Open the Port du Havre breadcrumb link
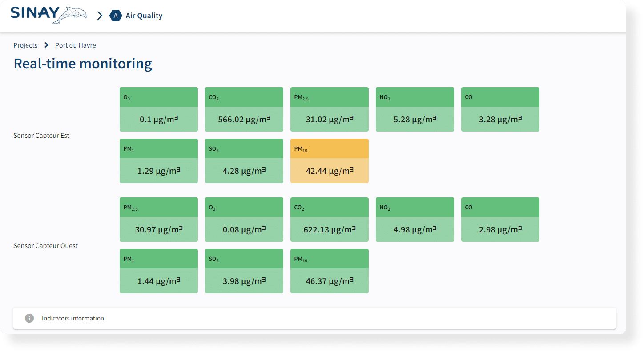The width and height of the screenshot is (644, 352). pyautogui.click(x=76, y=45)
